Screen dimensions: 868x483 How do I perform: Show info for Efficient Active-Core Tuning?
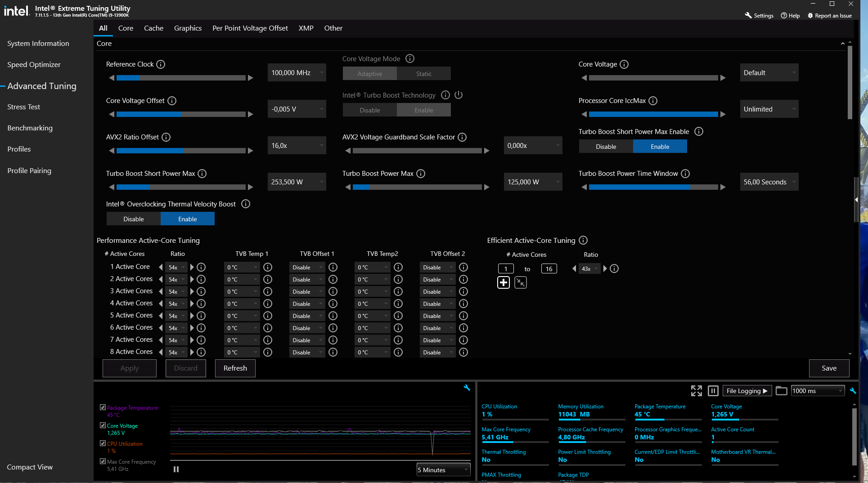point(583,240)
